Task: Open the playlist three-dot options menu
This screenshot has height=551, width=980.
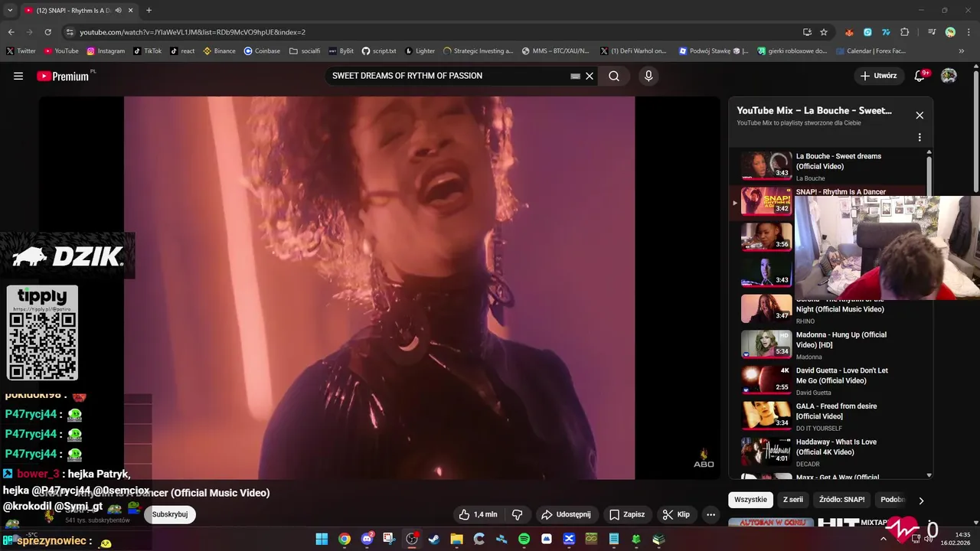Action: point(920,138)
